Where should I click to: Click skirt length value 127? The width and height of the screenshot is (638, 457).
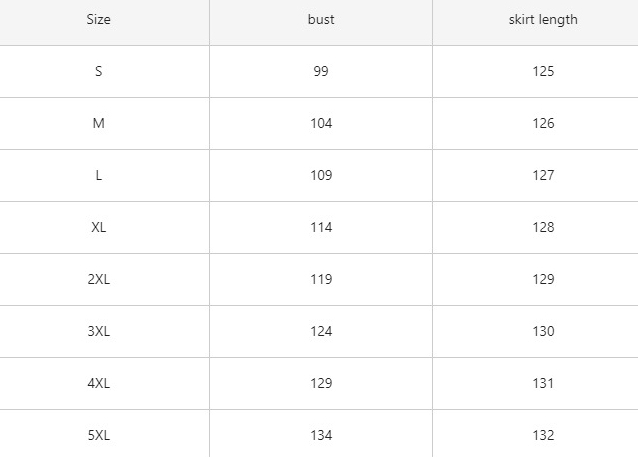[543, 176]
